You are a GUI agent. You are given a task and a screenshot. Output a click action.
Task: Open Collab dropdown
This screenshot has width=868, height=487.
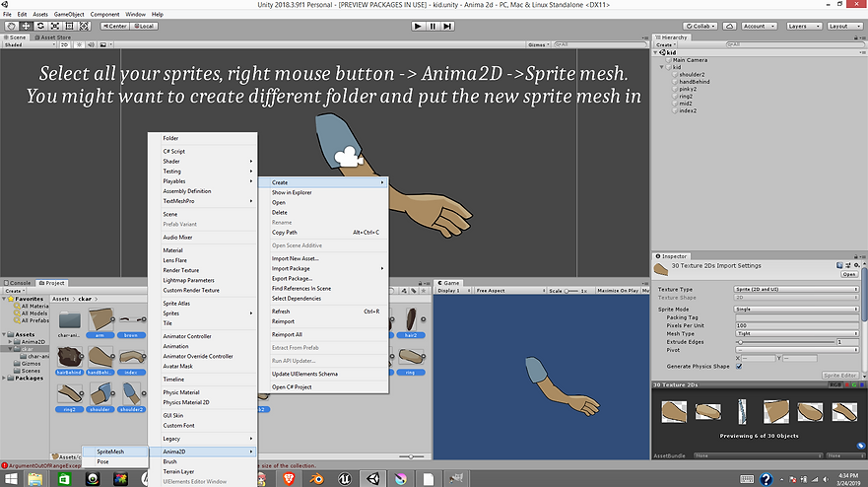(701, 26)
